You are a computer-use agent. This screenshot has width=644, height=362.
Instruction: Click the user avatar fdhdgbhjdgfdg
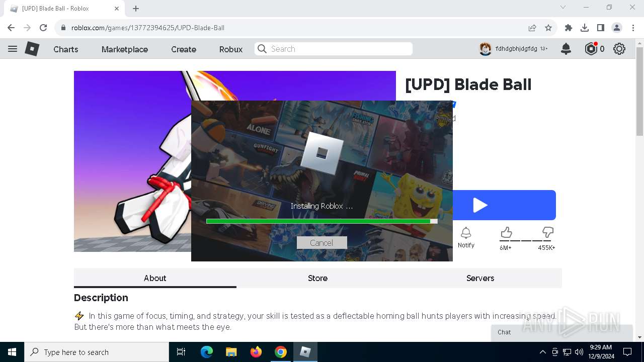pyautogui.click(x=485, y=49)
